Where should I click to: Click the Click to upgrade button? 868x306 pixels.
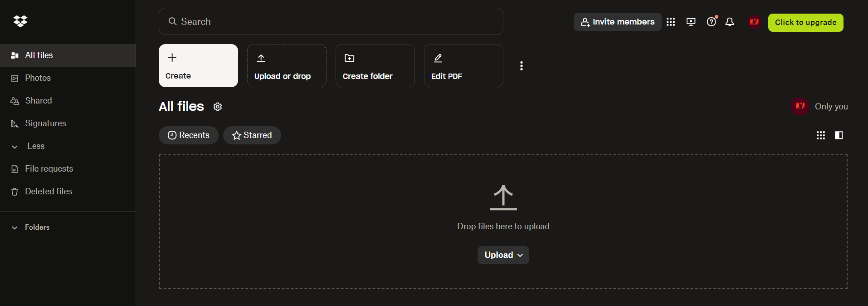tap(805, 22)
